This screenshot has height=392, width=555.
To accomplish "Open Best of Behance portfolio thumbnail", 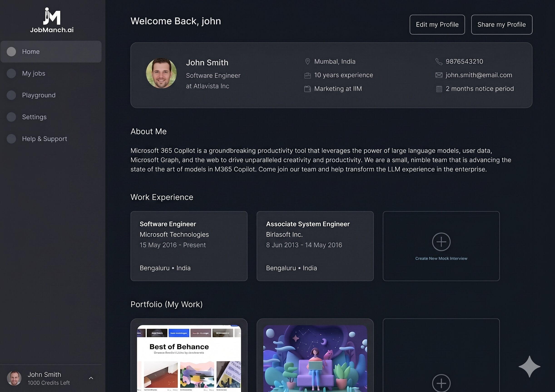I will (189, 358).
